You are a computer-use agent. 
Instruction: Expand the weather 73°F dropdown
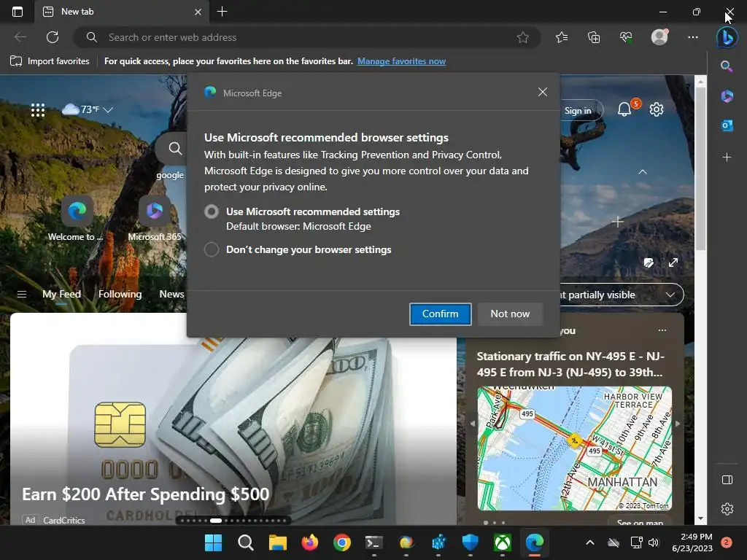pyautogui.click(x=108, y=110)
